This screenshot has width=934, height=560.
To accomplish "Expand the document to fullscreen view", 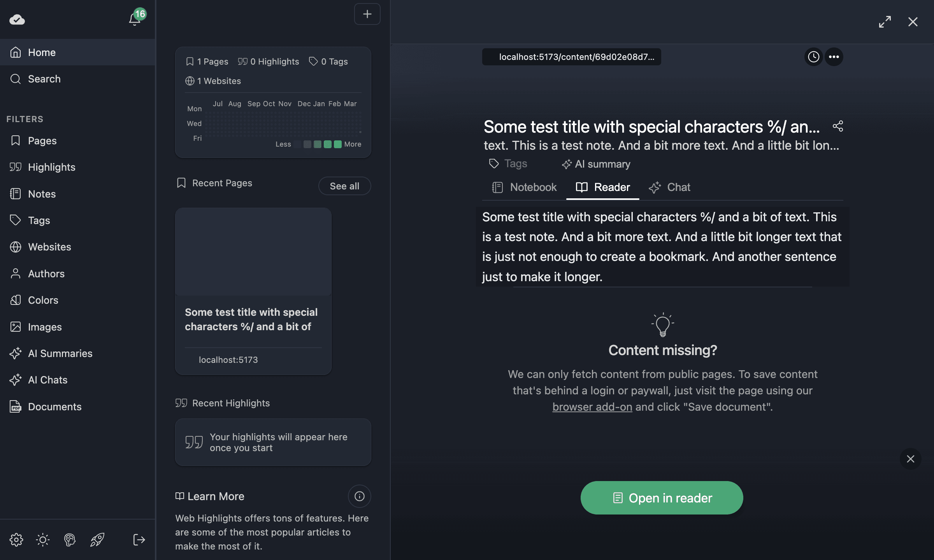I will (x=885, y=22).
